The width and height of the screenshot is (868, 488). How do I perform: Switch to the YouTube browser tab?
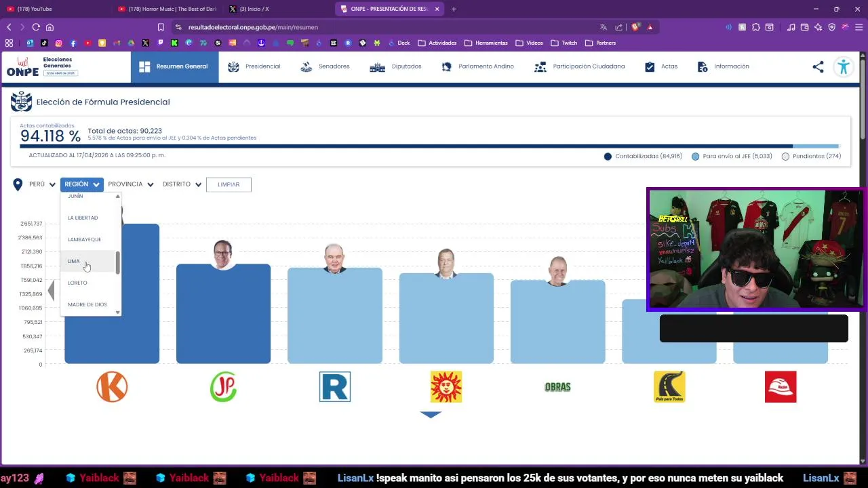click(x=56, y=9)
